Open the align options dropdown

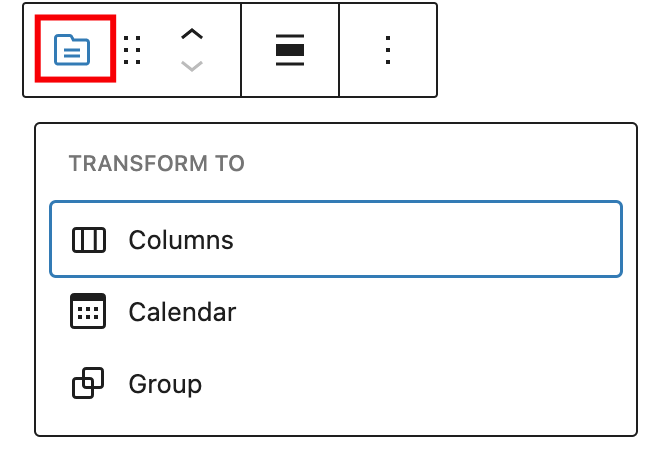coord(290,50)
